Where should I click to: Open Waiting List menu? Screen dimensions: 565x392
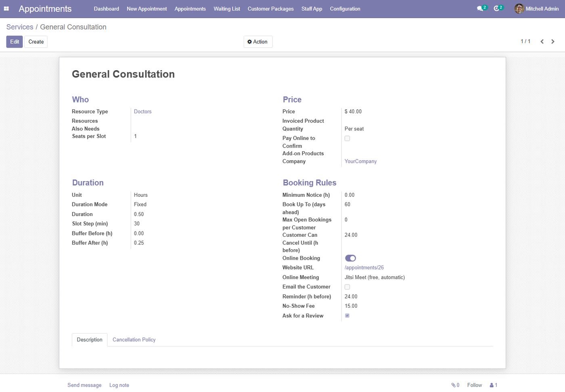coord(227,9)
